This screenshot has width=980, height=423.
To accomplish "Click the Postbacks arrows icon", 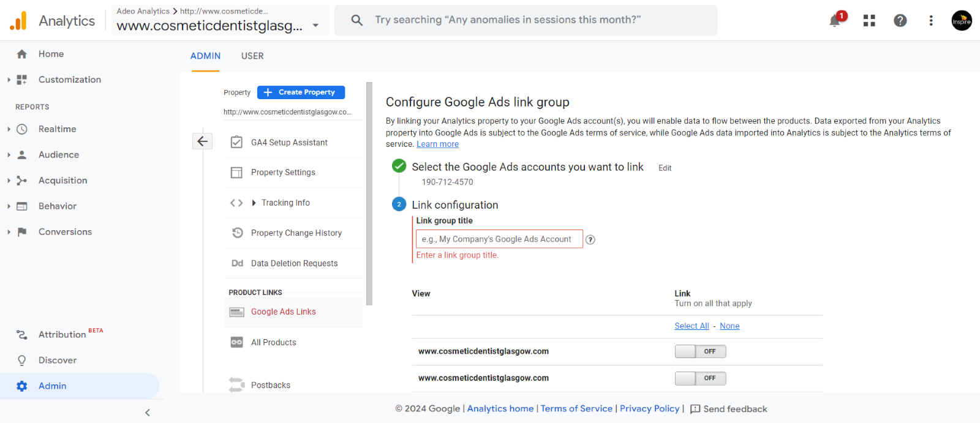I will click(x=237, y=385).
